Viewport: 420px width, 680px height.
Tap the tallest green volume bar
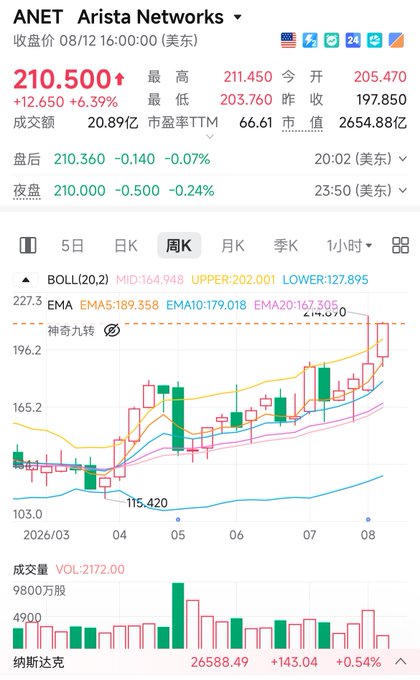tap(178, 616)
